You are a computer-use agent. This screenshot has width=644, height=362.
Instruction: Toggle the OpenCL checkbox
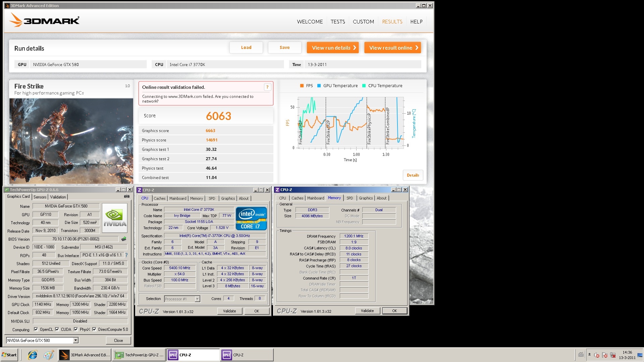36,329
